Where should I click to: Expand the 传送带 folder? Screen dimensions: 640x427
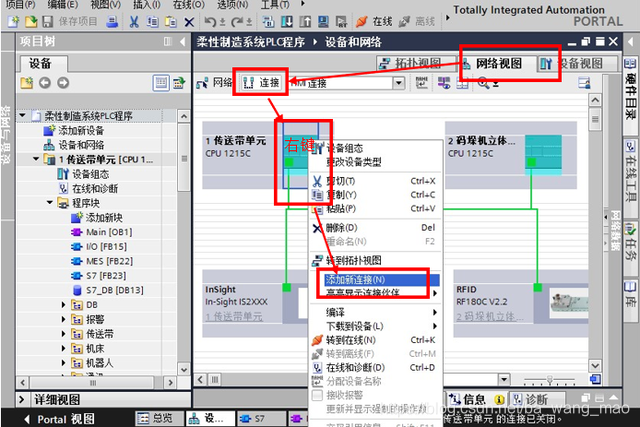(63, 334)
